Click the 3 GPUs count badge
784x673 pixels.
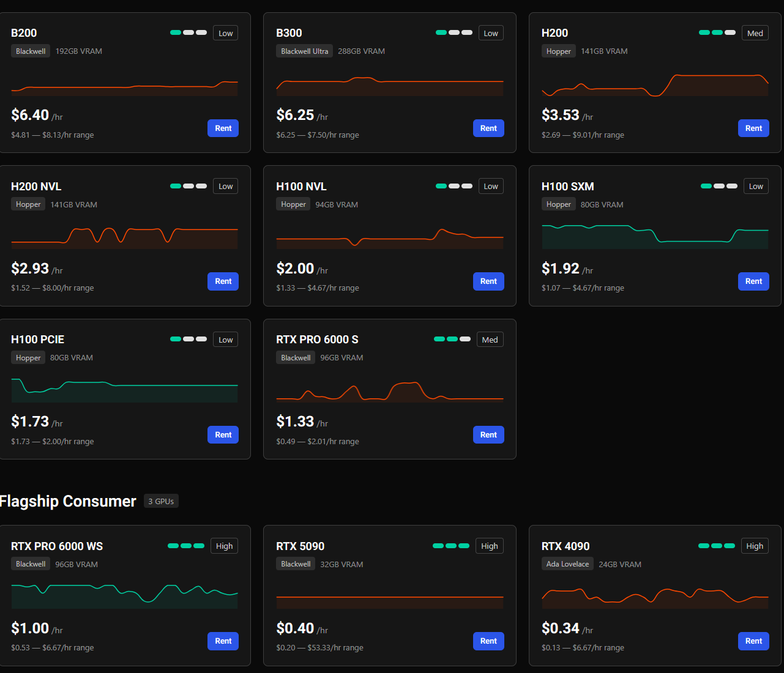click(x=161, y=502)
